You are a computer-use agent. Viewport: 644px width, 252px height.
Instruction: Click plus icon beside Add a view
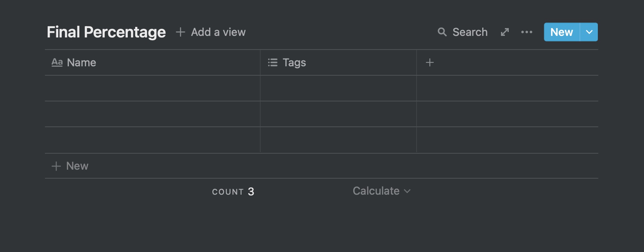pyautogui.click(x=180, y=32)
